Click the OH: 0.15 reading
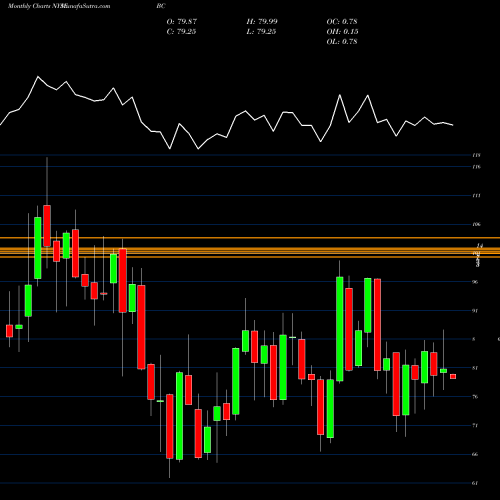The width and height of the screenshot is (500, 500). pyautogui.click(x=342, y=32)
